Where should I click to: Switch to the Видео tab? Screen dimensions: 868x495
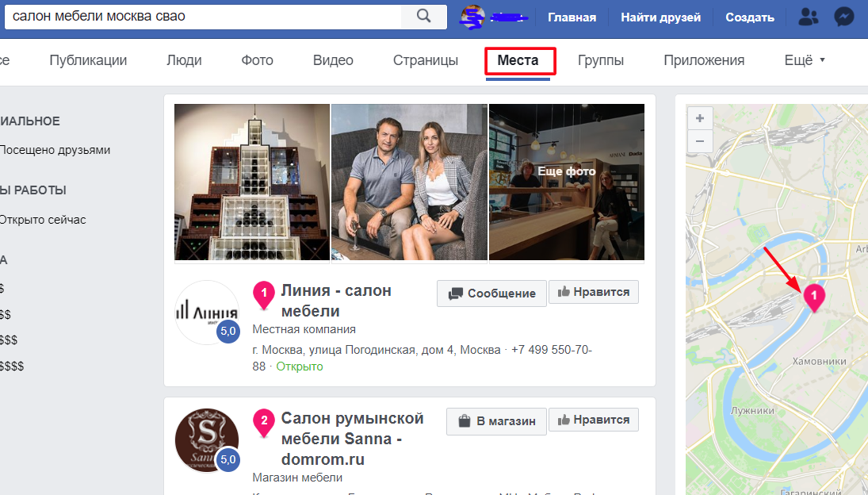(333, 59)
